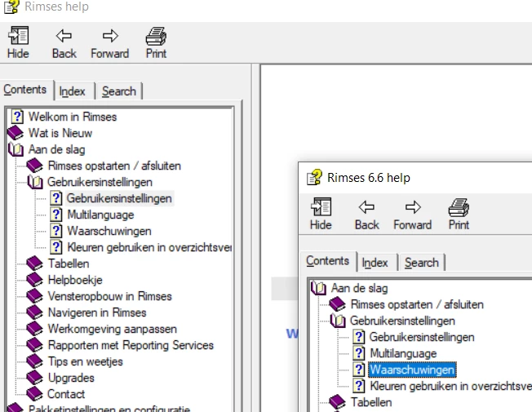Click Hide icon in Rimses help toolbar
The width and height of the screenshot is (532, 412).
18,36
